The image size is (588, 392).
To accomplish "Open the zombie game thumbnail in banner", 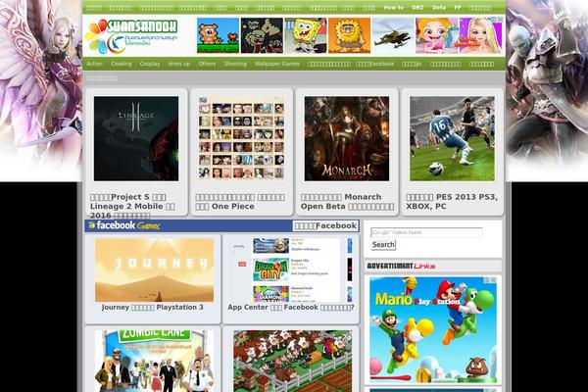I will tap(262, 35).
